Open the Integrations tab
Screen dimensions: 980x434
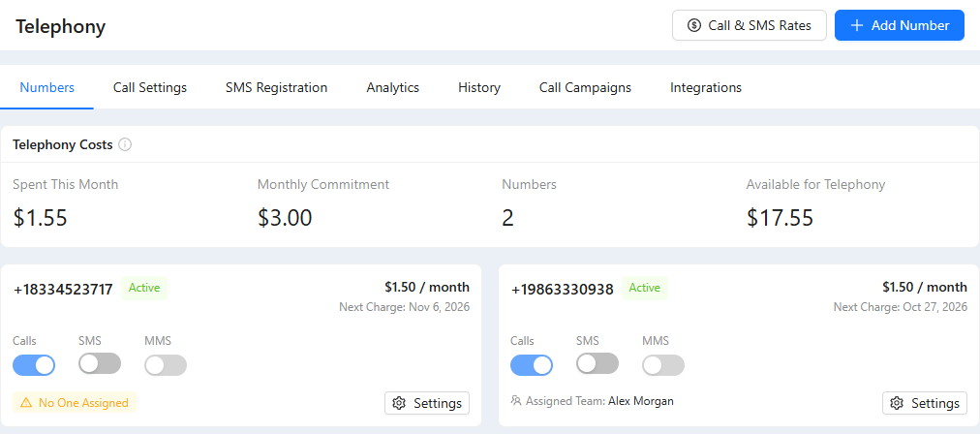(x=706, y=87)
